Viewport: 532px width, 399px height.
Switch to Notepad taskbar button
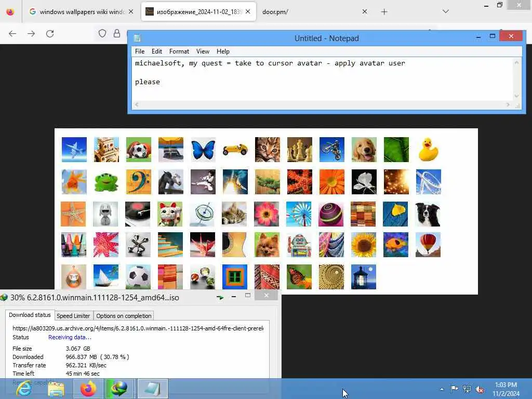pyautogui.click(x=152, y=389)
